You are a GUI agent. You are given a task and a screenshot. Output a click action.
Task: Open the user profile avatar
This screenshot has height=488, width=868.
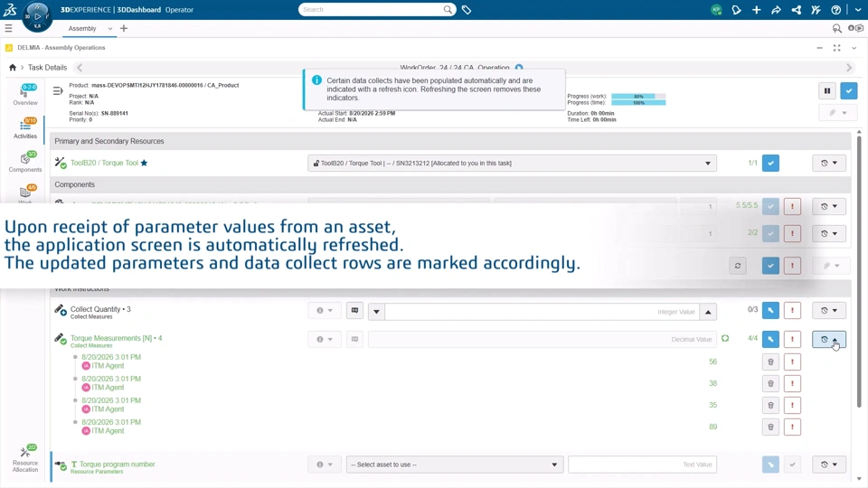click(716, 10)
